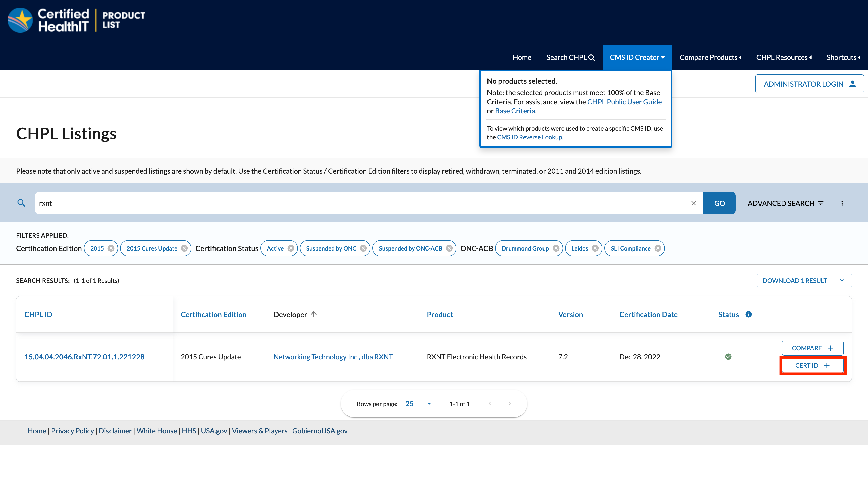The height and width of the screenshot is (501, 868).
Task: Open the footer Home link
Action: 37,431
